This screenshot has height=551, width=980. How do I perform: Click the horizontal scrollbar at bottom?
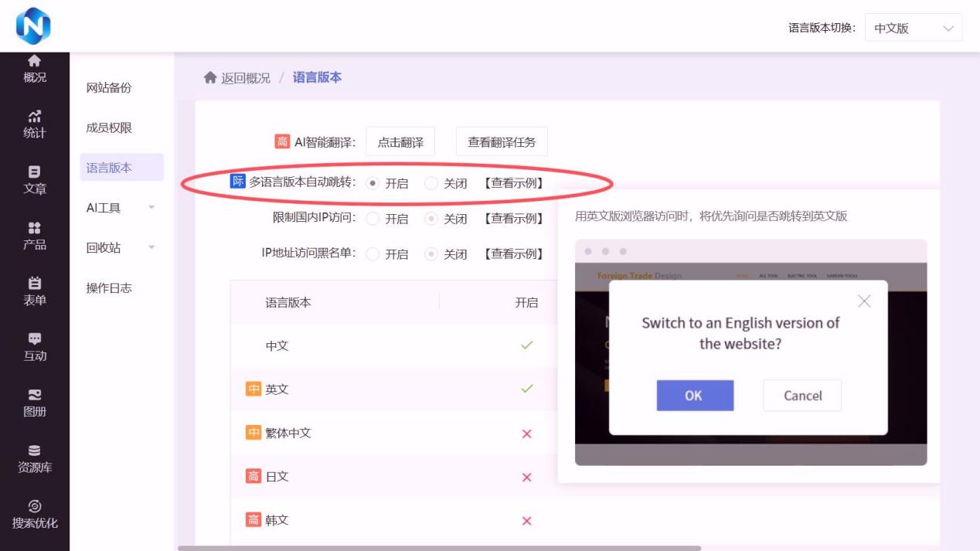click(x=439, y=548)
